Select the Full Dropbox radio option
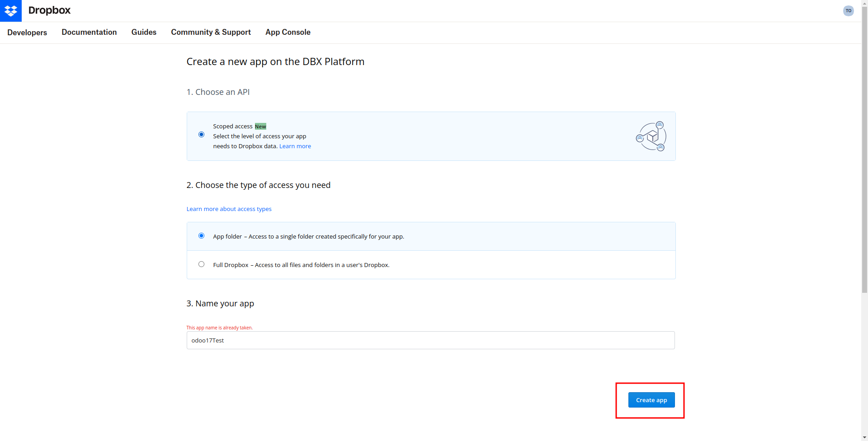868x441 pixels. click(x=201, y=264)
